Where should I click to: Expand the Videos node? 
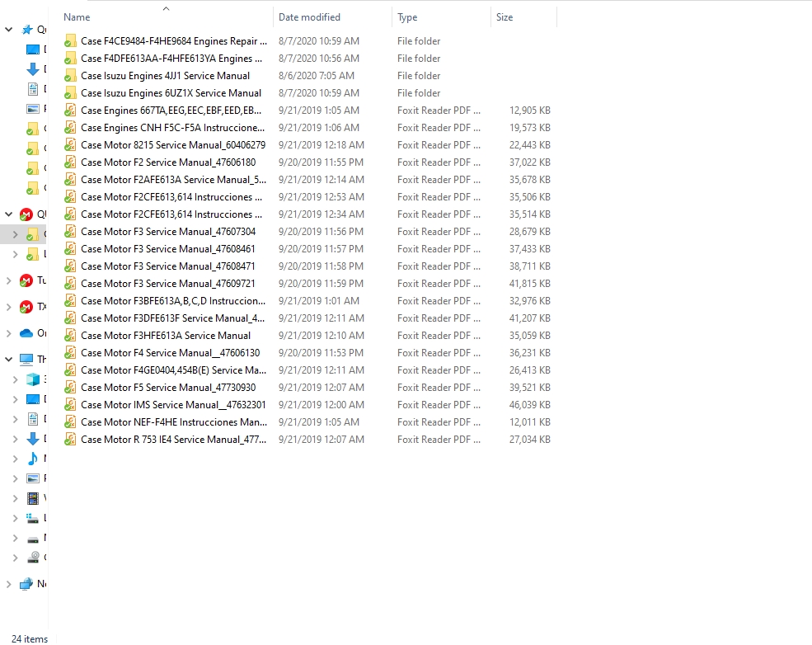coord(15,498)
